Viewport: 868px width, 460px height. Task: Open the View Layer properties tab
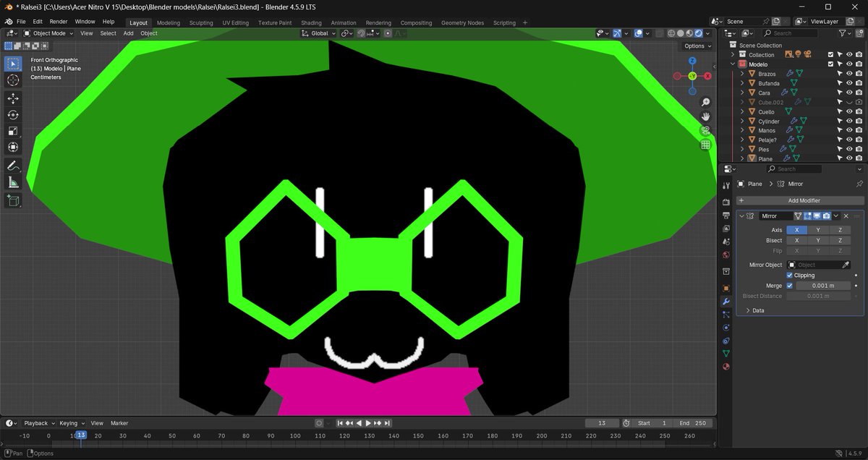point(726,228)
